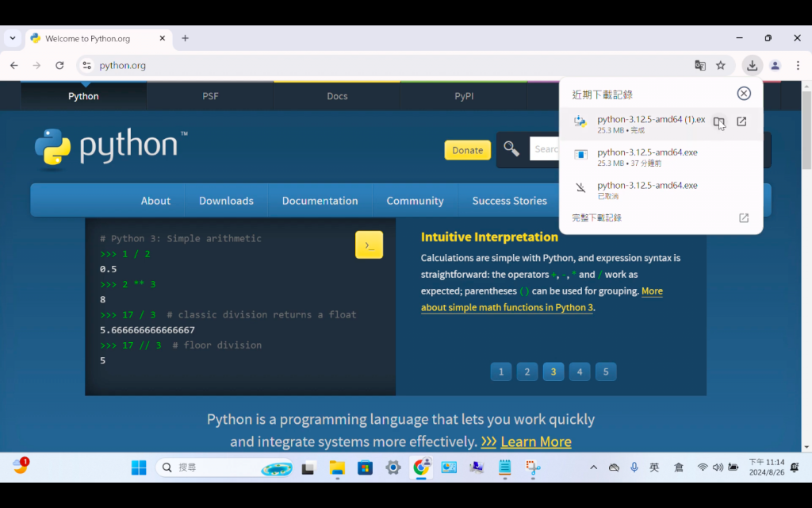Reload the python.org page
812x508 pixels.
[59, 65]
